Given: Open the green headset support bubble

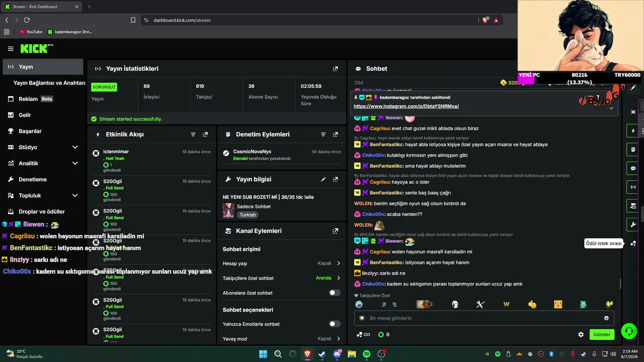Looking at the screenshot, I should click(x=629, y=331).
